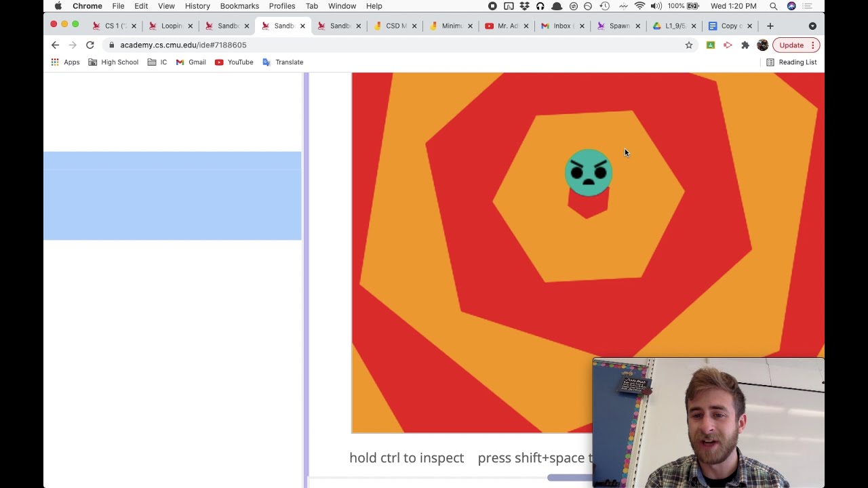
Task: Switch to the Inbox Gmail tab
Action: (562, 26)
